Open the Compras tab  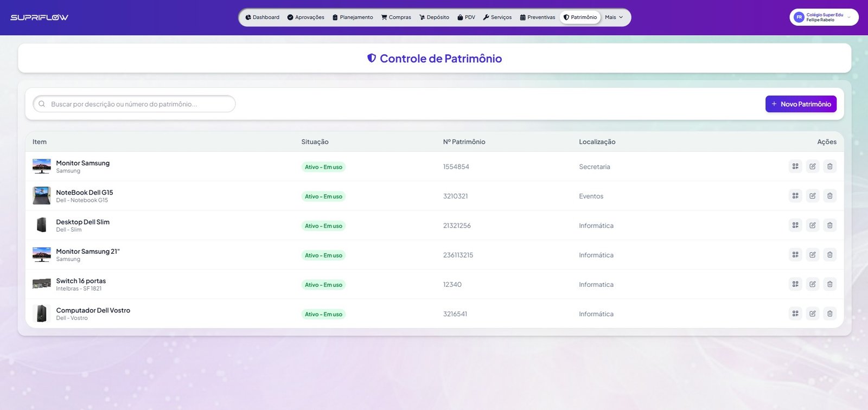pyautogui.click(x=396, y=17)
